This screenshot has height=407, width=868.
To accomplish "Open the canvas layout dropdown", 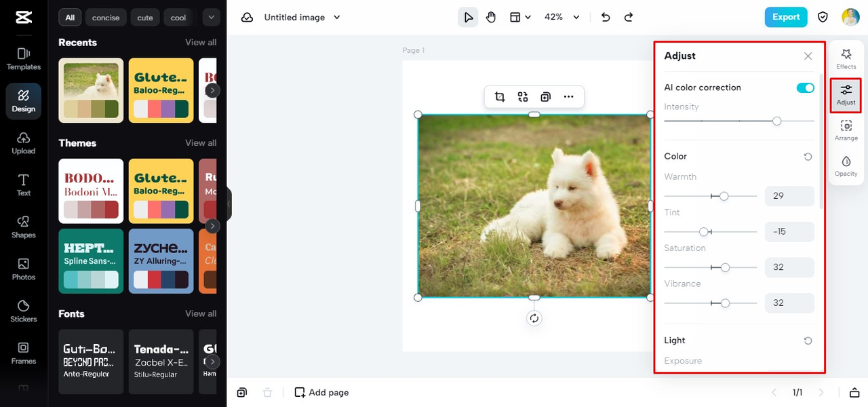I will (520, 17).
